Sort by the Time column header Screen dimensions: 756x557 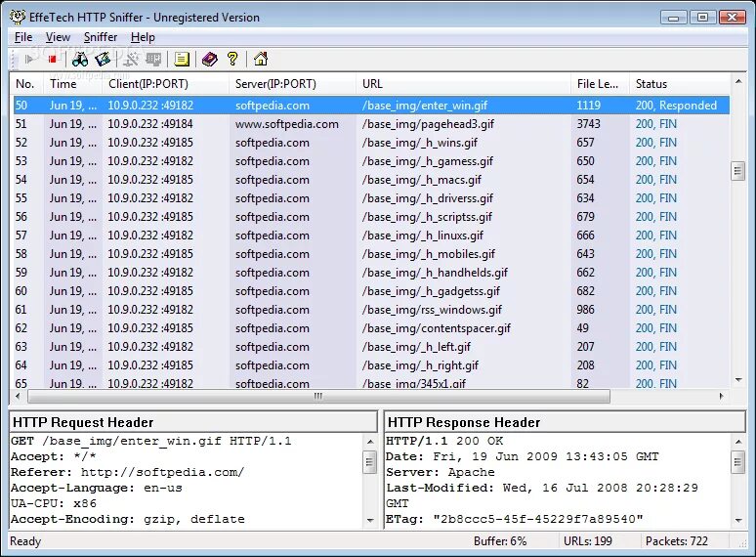point(73,84)
